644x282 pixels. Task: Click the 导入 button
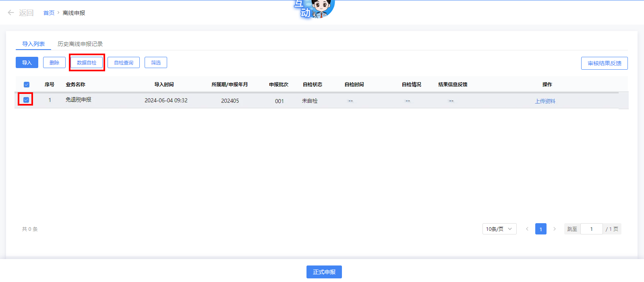tap(27, 62)
